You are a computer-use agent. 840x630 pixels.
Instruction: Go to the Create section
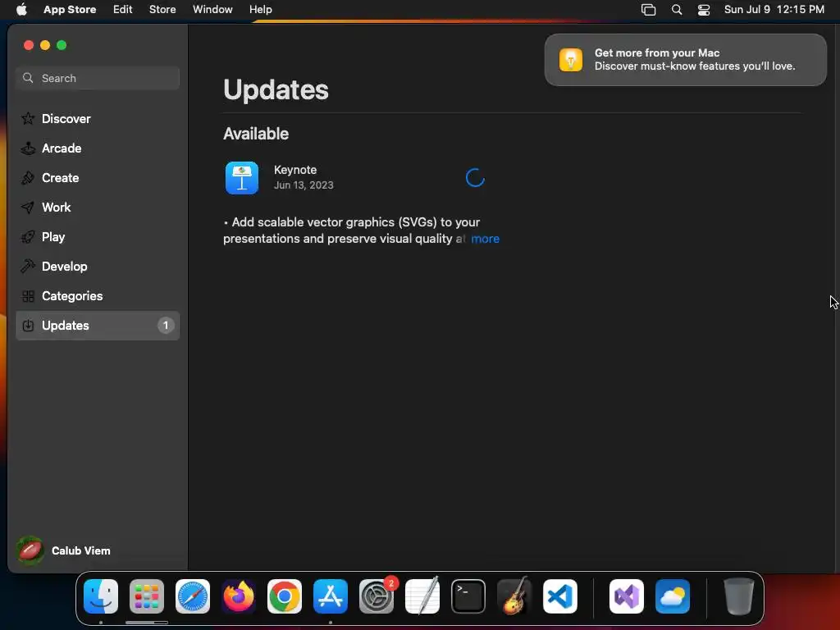click(x=98, y=177)
